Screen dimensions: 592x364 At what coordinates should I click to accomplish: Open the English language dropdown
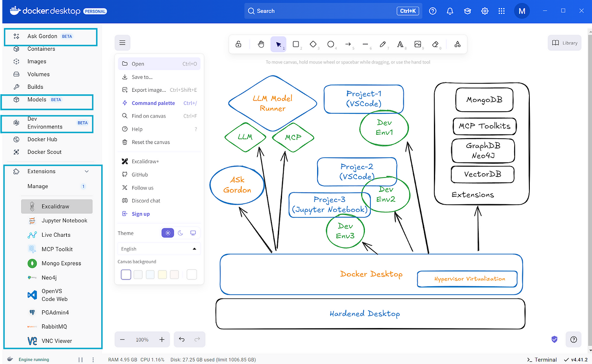tap(159, 249)
